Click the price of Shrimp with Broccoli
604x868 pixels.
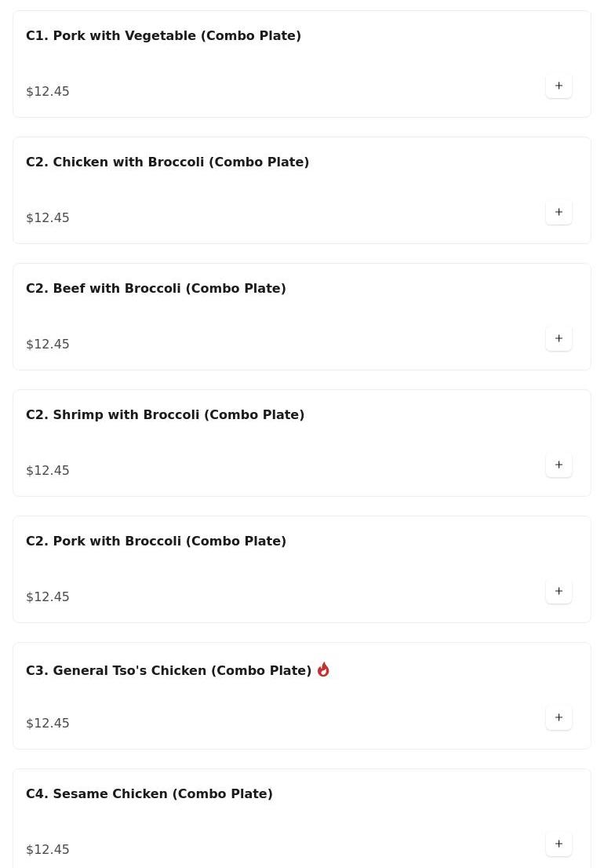click(48, 470)
